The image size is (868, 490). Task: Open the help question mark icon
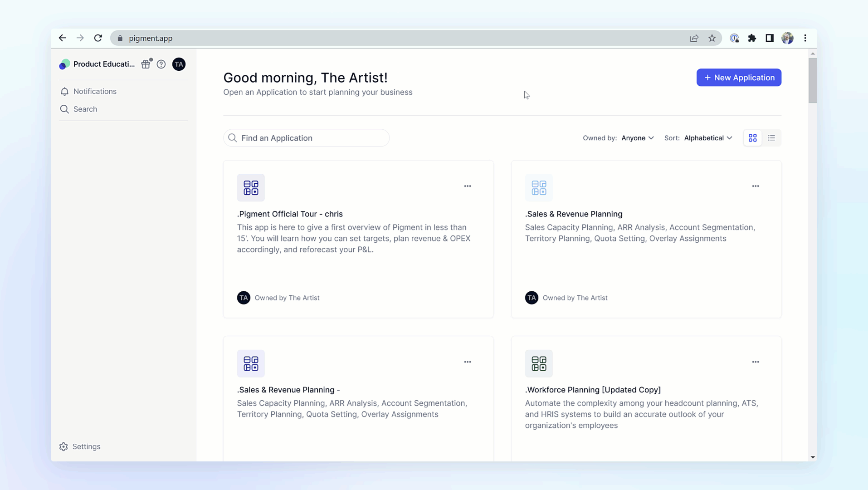click(161, 64)
